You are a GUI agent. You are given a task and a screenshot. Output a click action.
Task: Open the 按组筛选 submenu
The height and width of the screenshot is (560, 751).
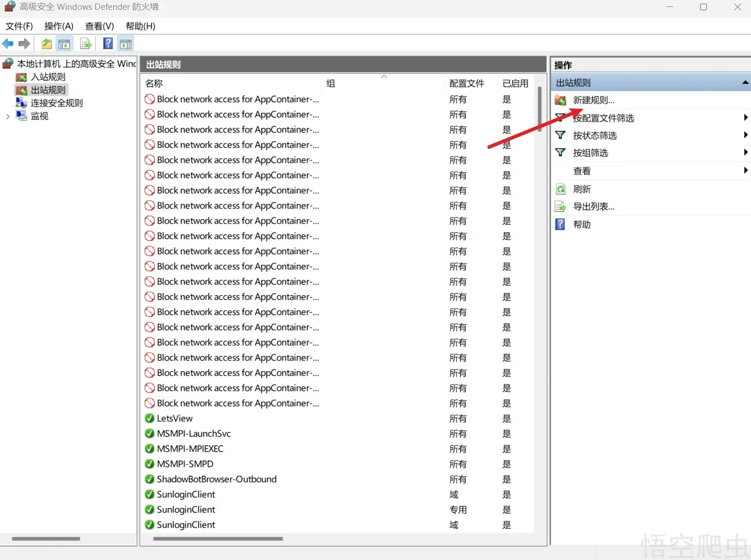pos(745,152)
